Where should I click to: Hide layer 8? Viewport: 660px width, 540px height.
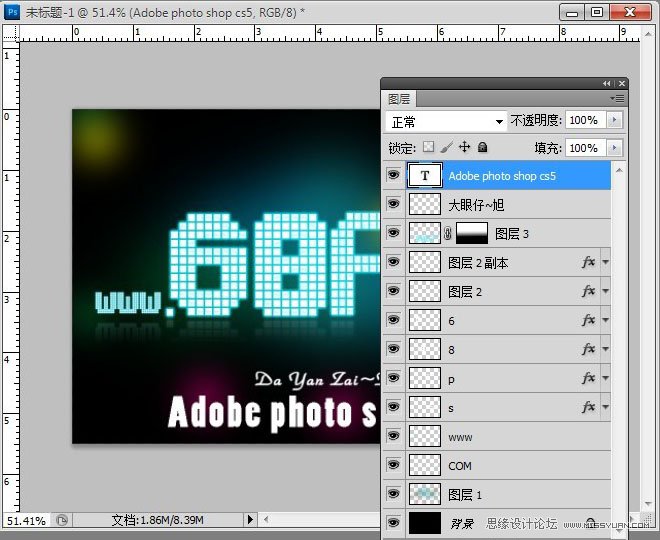394,349
